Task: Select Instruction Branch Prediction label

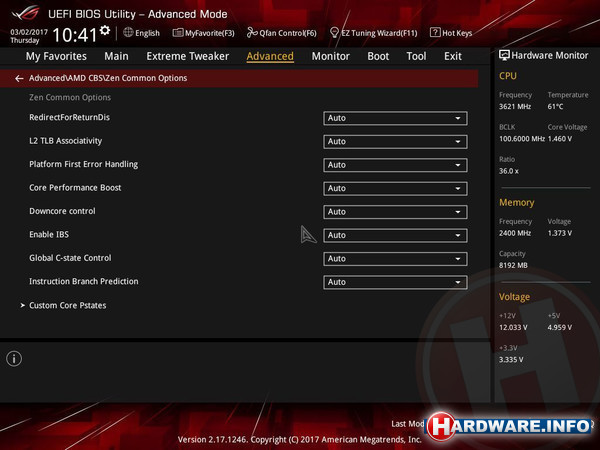Action: (83, 281)
